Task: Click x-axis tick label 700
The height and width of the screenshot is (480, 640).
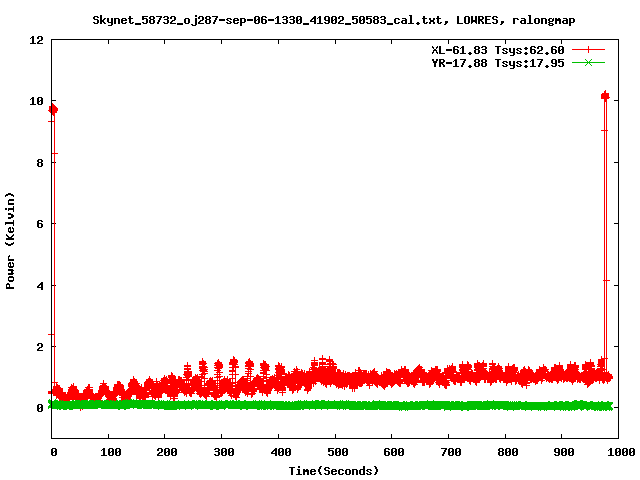Action: [451, 452]
